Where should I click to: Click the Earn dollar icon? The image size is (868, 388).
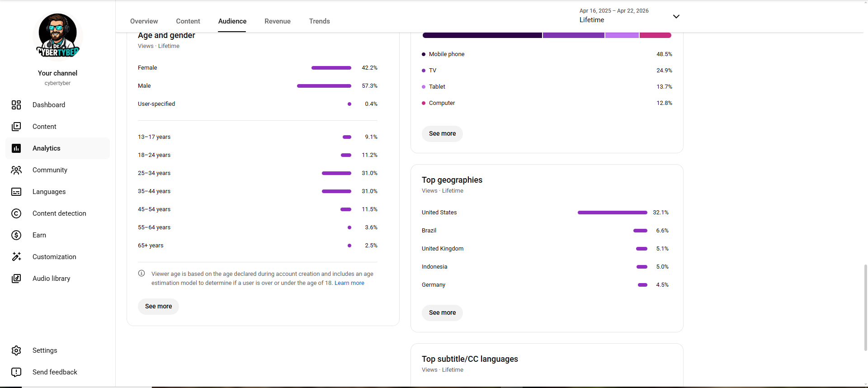(x=16, y=235)
